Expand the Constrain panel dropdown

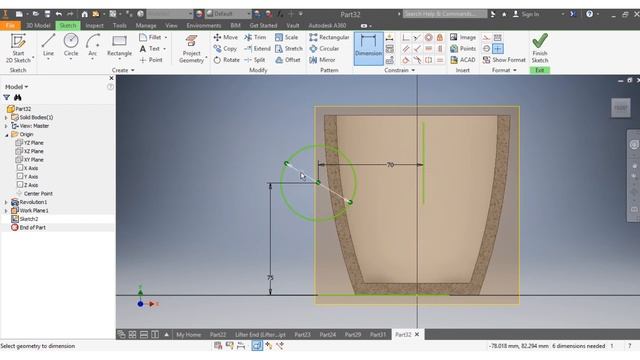[400, 70]
